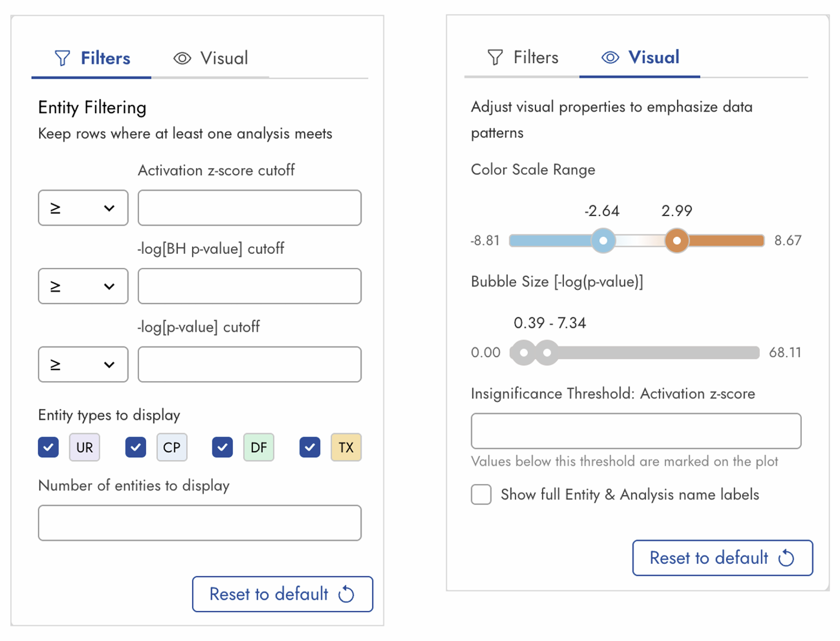The width and height of the screenshot is (840, 641).
Task: Open the -log[BH p-value] operator dropdown
Action: (83, 286)
